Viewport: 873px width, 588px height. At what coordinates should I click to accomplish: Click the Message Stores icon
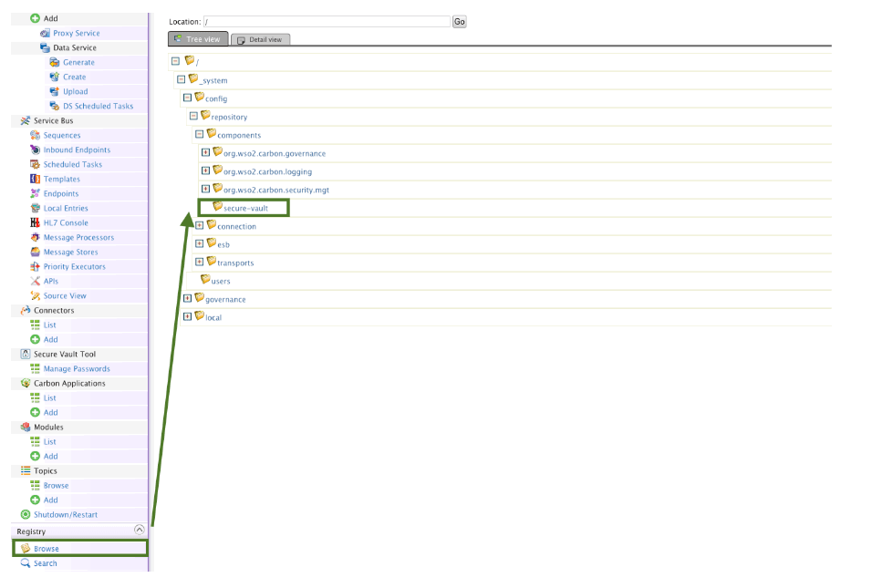click(36, 253)
